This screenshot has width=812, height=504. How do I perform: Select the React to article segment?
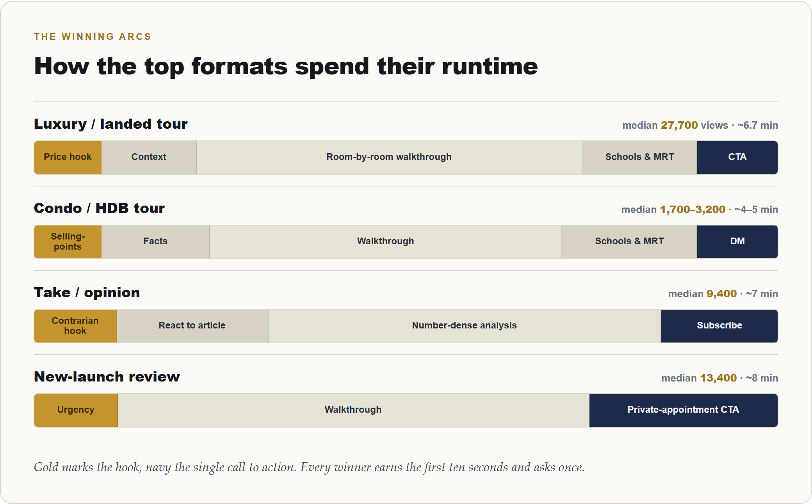tap(192, 326)
